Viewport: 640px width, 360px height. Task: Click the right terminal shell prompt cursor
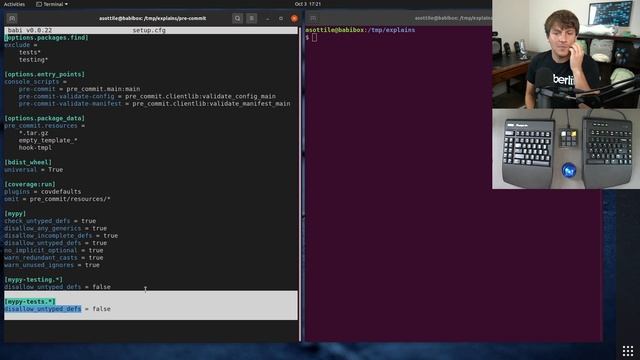point(314,38)
